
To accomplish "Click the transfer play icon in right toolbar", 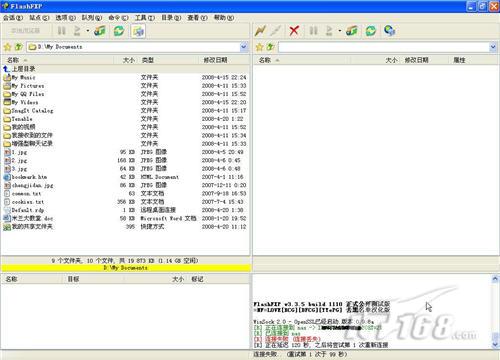I will coord(329,31).
